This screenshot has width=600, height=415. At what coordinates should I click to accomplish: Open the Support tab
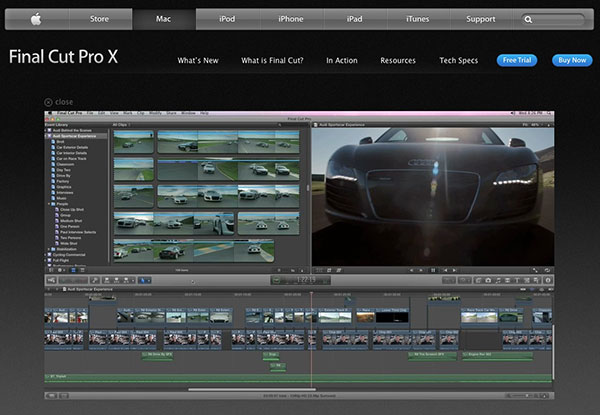click(481, 19)
